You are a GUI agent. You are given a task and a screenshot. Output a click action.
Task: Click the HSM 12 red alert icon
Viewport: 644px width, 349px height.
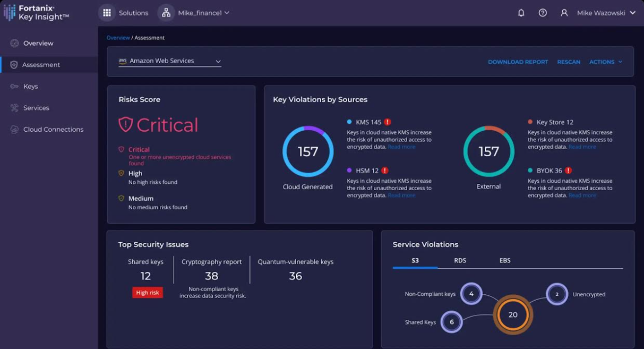point(385,171)
